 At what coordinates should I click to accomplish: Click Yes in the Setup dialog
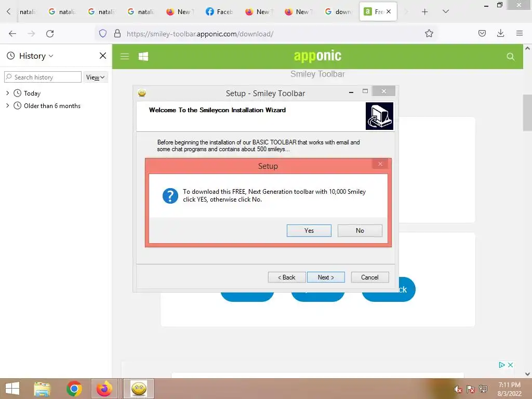309,231
